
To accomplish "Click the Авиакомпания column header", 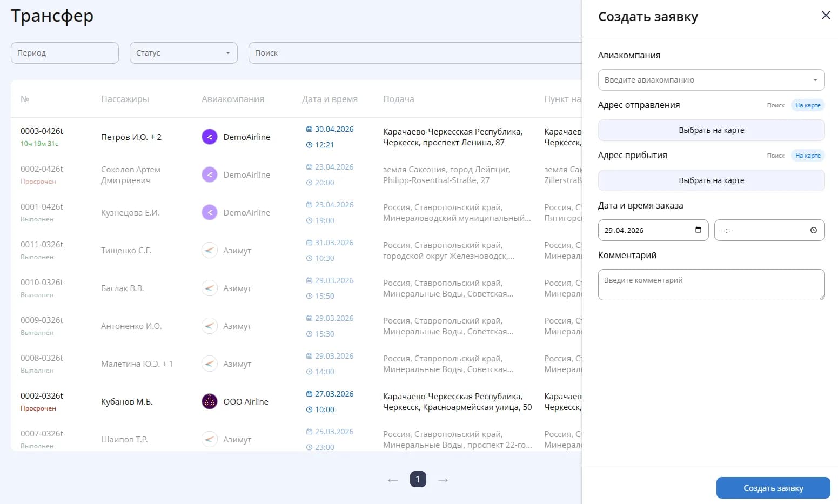I will [x=233, y=99].
